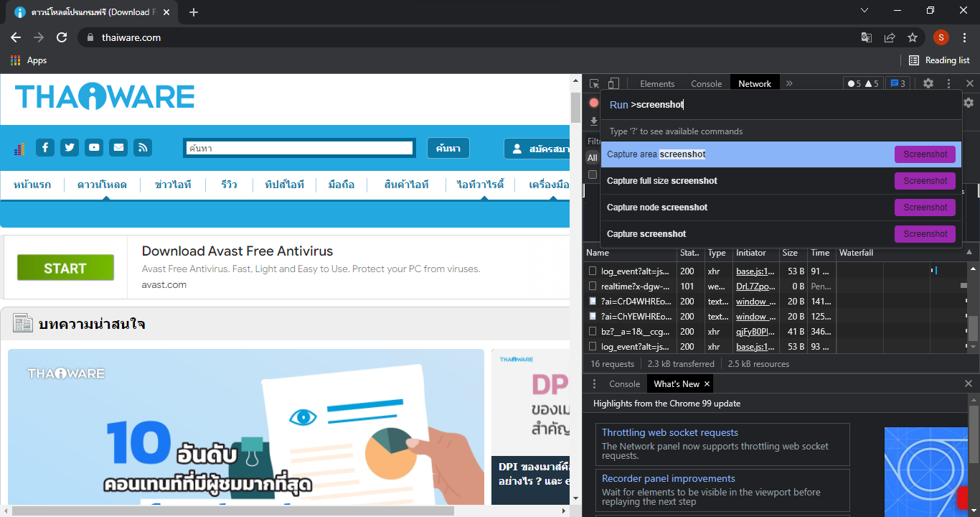Image resolution: width=980 pixels, height=517 pixels.
Task: Click the YouTube icon on Thaiware header
Action: click(x=94, y=147)
